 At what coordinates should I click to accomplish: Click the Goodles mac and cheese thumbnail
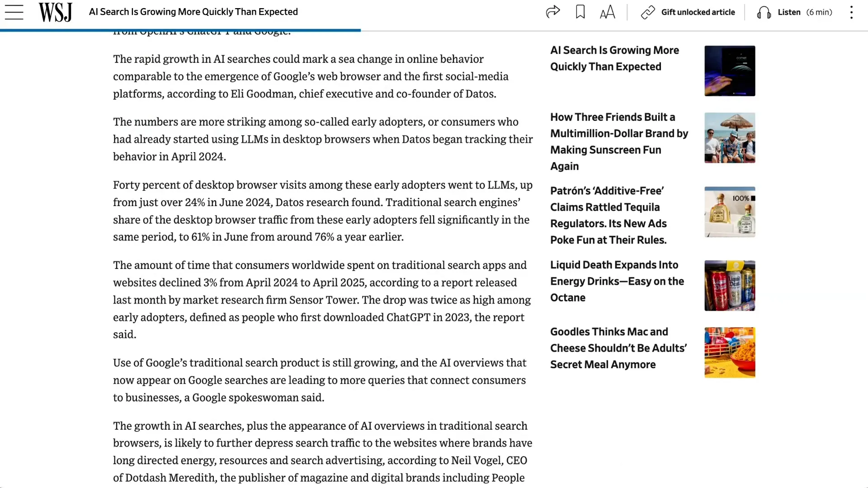[730, 352]
